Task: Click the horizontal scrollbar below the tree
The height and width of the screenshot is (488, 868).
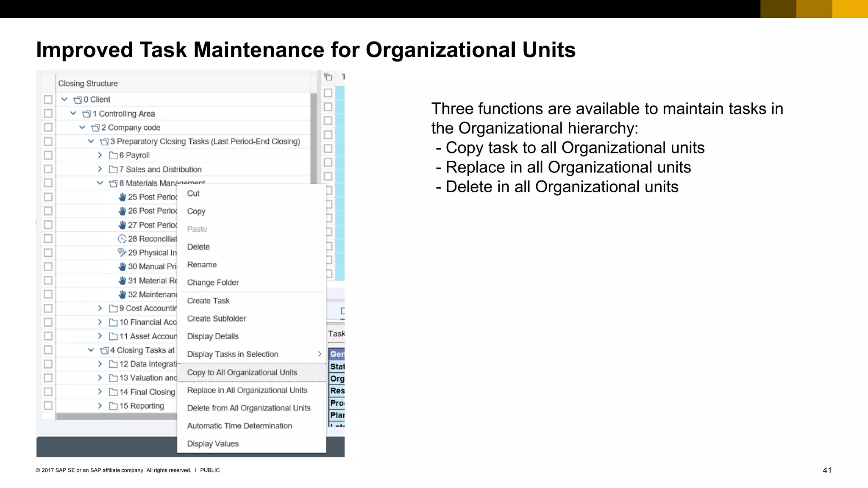Action: coord(117,416)
